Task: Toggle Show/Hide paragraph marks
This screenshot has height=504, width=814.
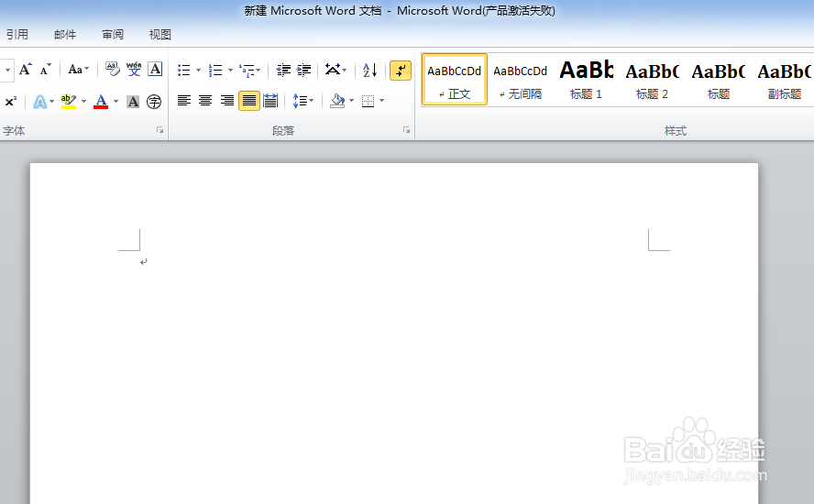Action: [x=401, y=71]
